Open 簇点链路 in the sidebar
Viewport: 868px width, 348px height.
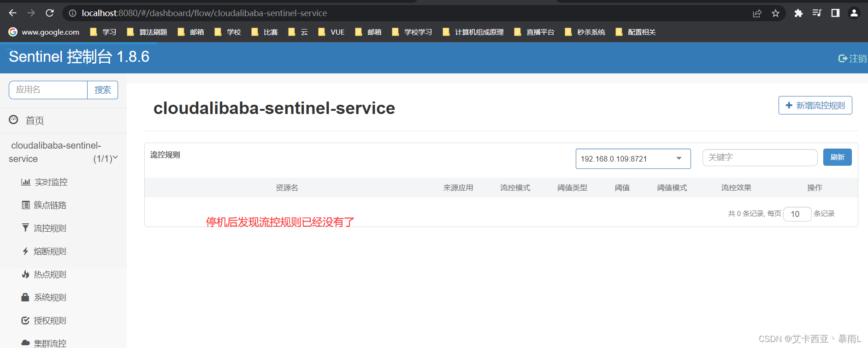click(50, 205)
